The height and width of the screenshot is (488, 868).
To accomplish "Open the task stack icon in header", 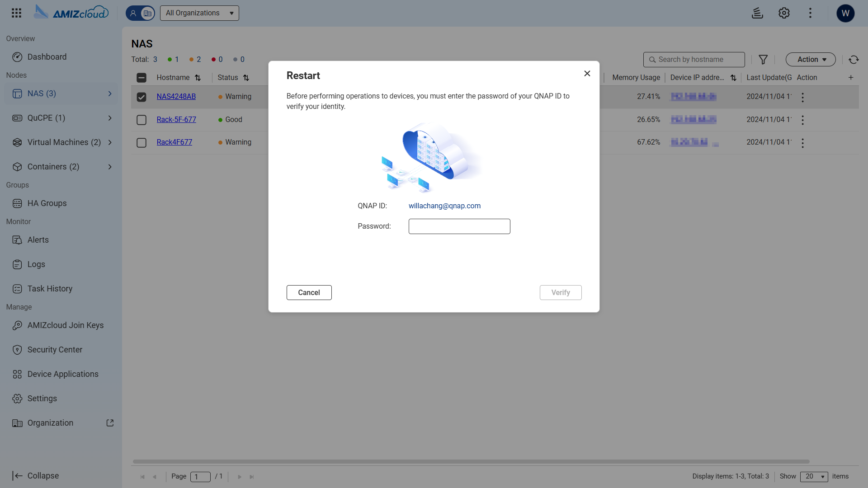I will [757, 13].
